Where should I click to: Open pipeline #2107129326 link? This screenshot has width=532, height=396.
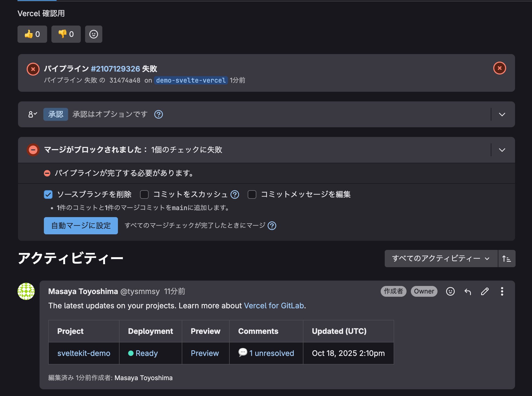(115, 69)
